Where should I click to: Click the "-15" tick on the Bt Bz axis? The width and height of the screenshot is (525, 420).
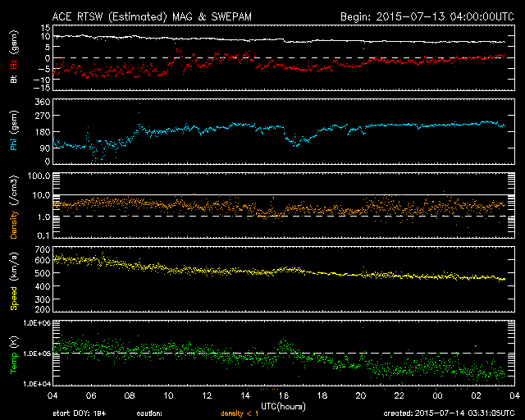(x=42, y=88)
